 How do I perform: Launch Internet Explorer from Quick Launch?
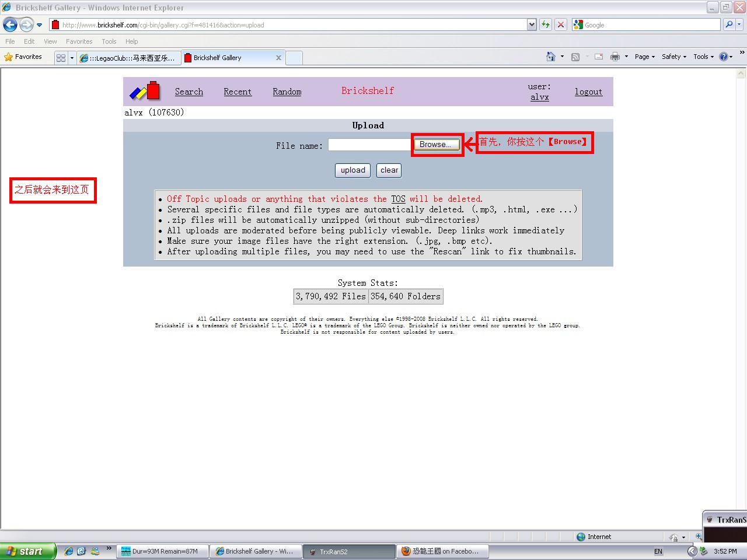[x=69, y=551]
